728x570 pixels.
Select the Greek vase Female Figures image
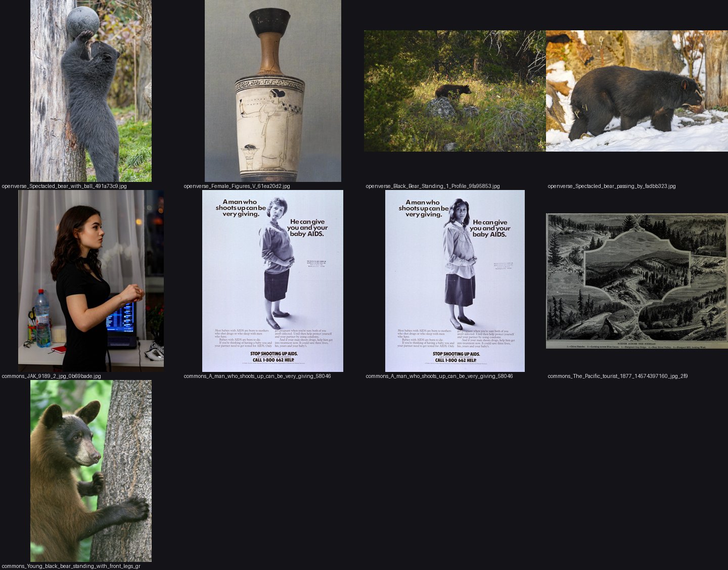tap(273, 91)
